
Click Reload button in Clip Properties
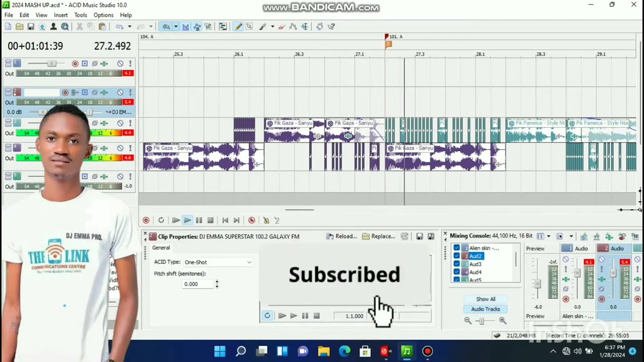tap(342, 236)
